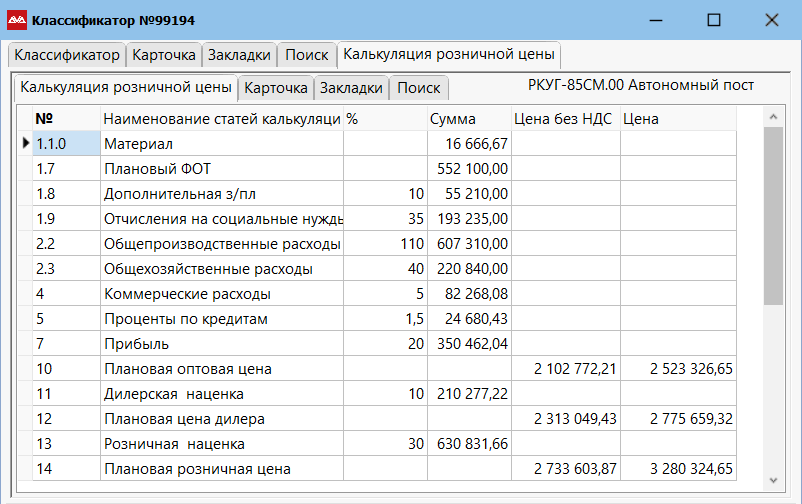This screenshot has height=504, width=802.
Task: Click the application icon in title bar
Action: point(17,20)
